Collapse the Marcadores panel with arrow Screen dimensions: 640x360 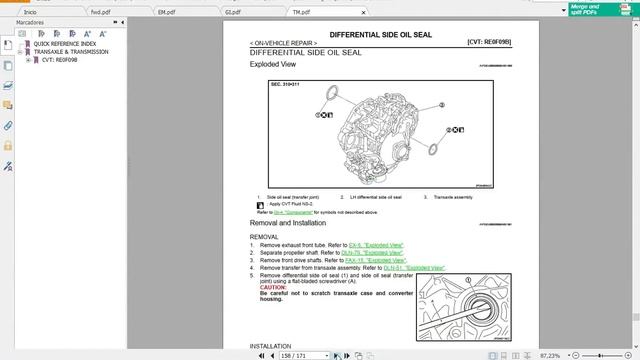[122, 22]
